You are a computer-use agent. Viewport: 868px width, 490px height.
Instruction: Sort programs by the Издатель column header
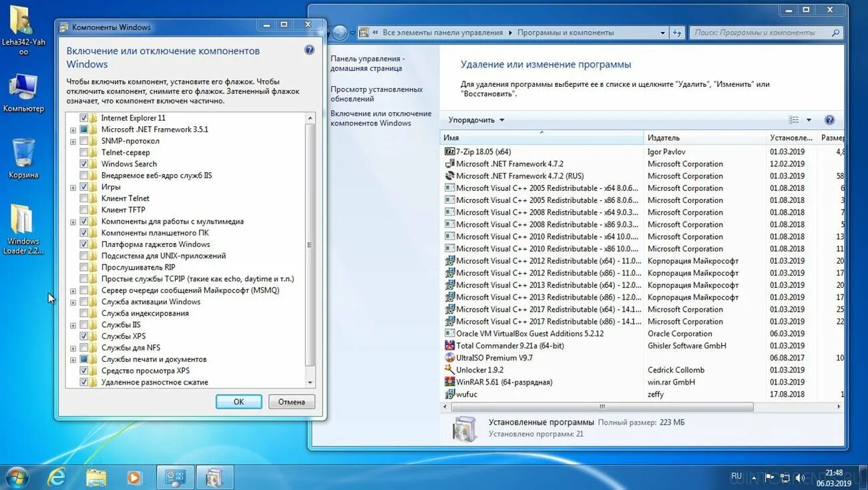pos(704,138)
